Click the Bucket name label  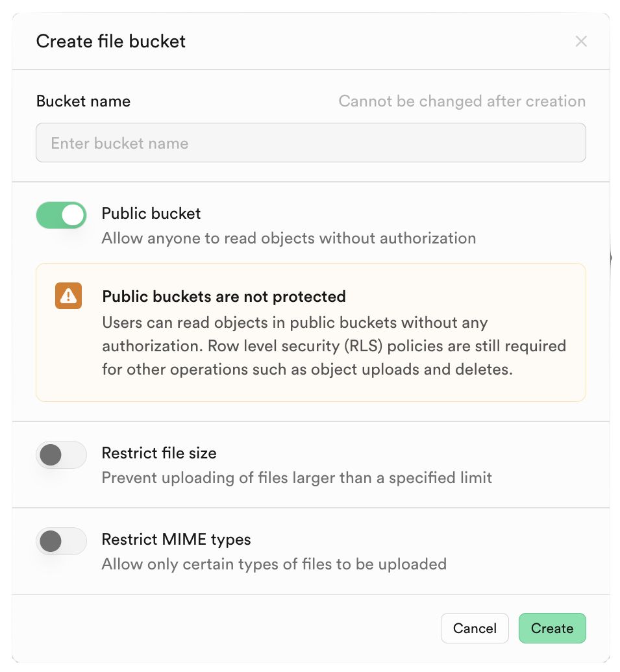click(83, 101)
